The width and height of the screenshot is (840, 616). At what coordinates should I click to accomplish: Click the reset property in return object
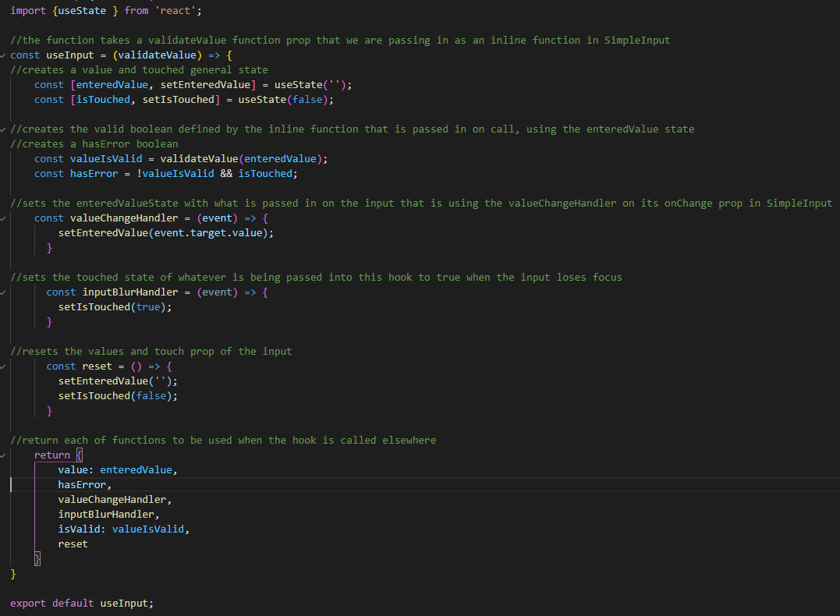coord(73,543)
